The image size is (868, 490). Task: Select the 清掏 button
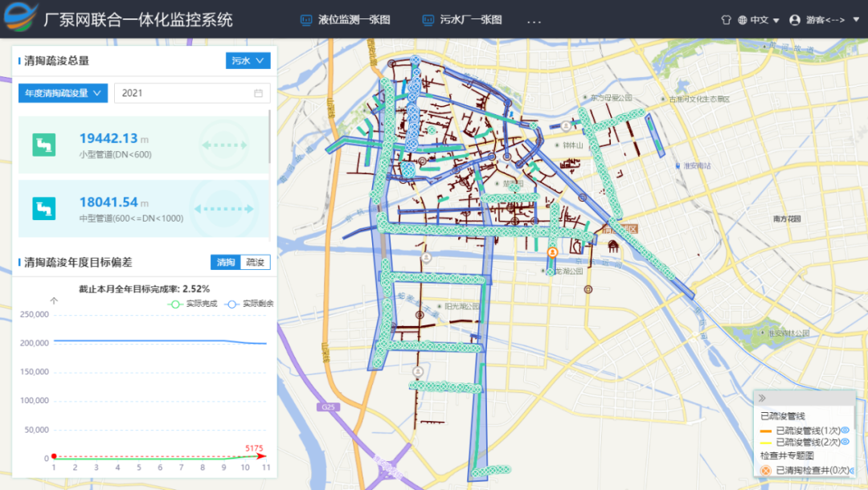tap(227, 262)
